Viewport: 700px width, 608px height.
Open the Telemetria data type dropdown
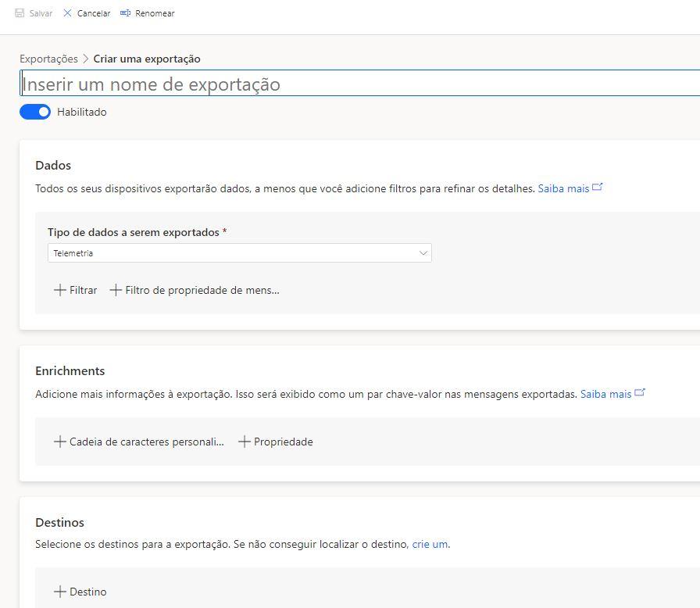234,253
